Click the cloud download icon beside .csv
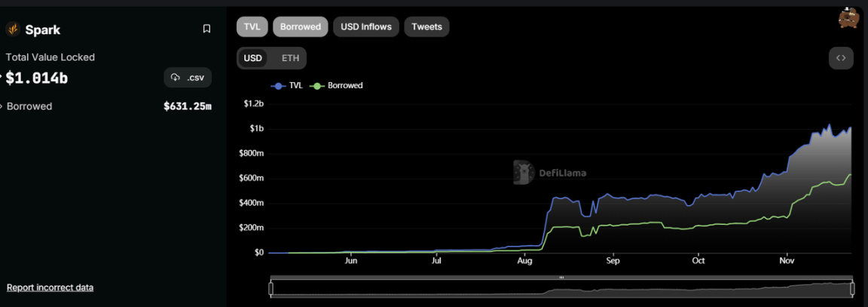 point(176,78)
